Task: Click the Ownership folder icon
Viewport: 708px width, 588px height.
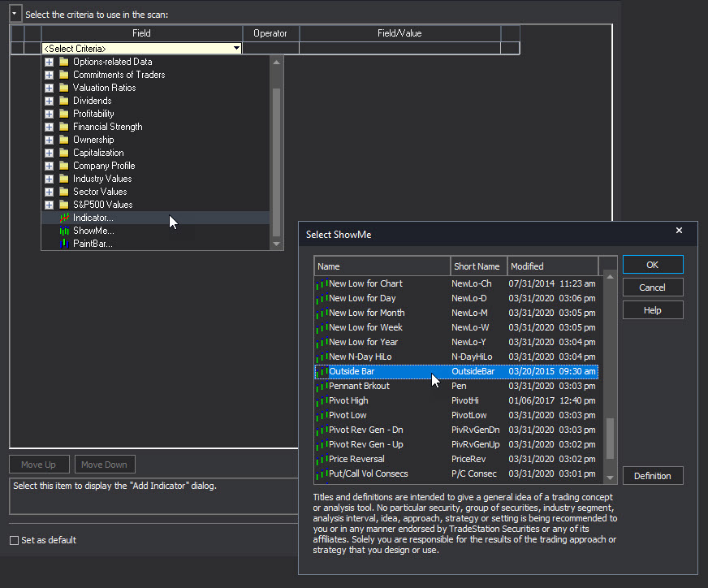Action: coord(64,140)
